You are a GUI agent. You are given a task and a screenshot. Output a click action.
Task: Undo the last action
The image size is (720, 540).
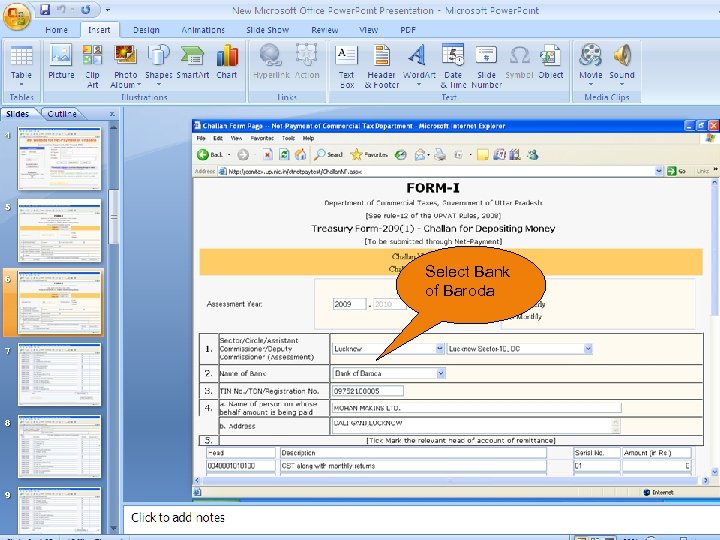pyautogui.click(x=63, y=10)
